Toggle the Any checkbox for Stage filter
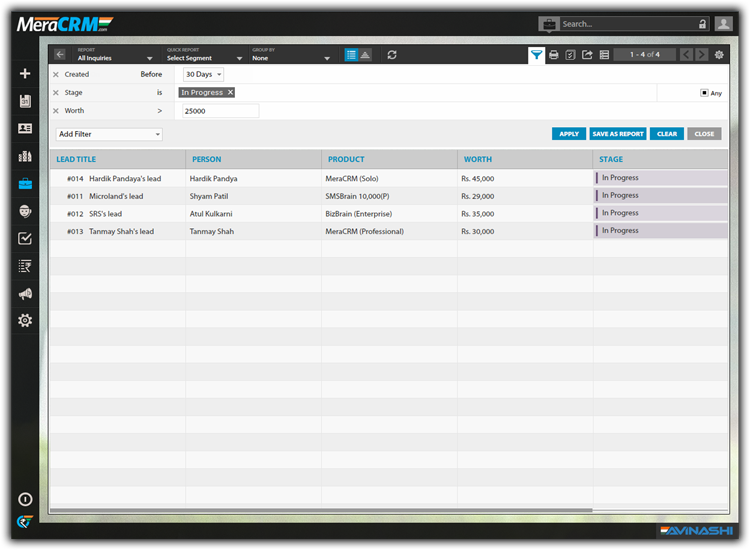750x550 pixels. tap(704, 93)
